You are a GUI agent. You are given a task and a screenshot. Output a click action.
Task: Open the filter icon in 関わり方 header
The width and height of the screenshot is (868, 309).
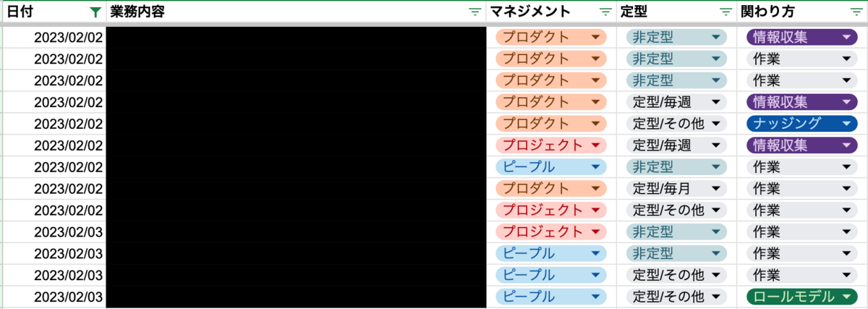point(856,12)
